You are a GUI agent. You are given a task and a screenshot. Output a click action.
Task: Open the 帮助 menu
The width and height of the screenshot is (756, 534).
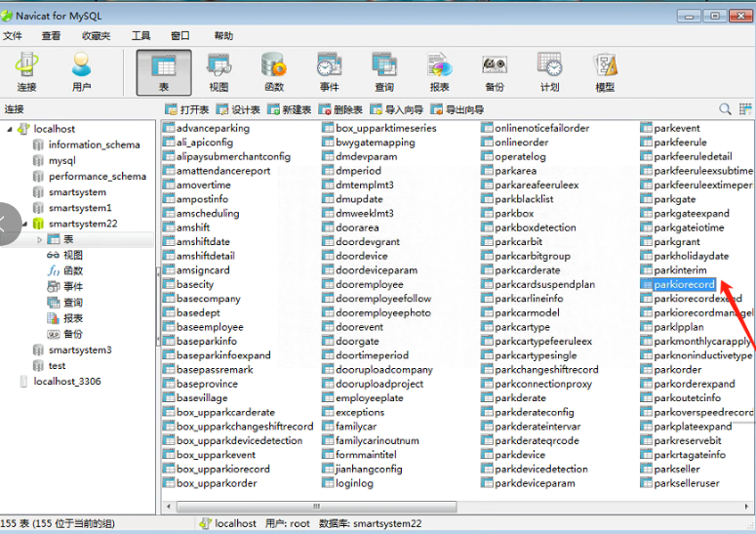(223, 36)
